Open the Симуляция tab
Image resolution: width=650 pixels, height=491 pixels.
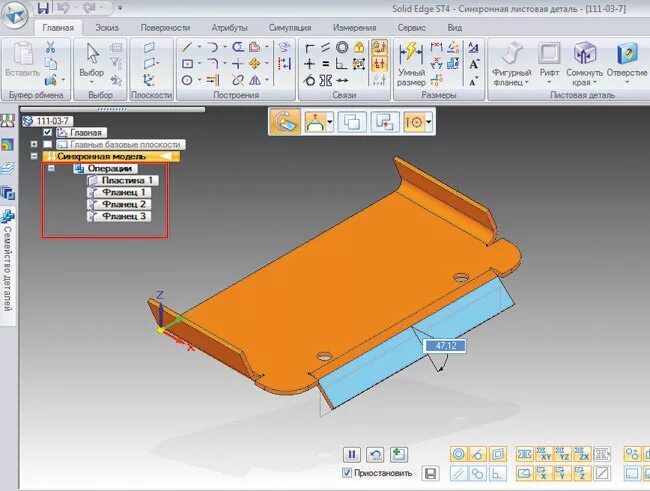pyautogui.click(x=290, y=28)
